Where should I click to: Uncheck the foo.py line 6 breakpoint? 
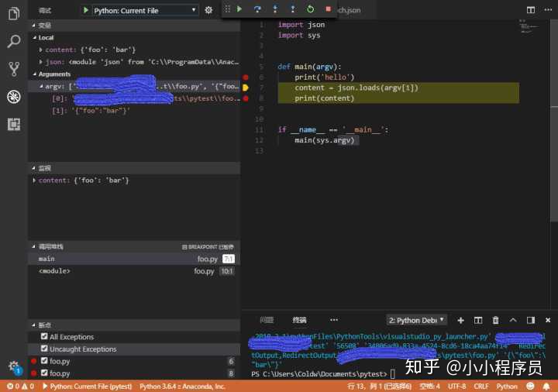[x=44, y=360]
